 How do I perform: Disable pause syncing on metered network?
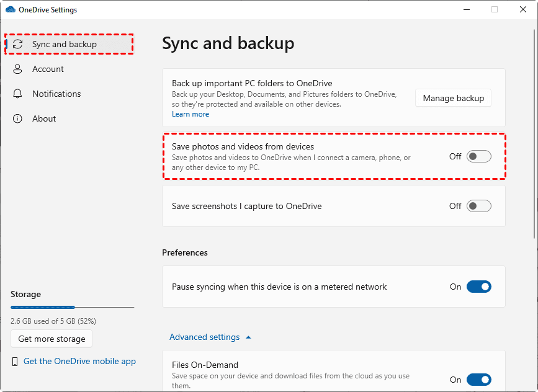pos(478,287)
